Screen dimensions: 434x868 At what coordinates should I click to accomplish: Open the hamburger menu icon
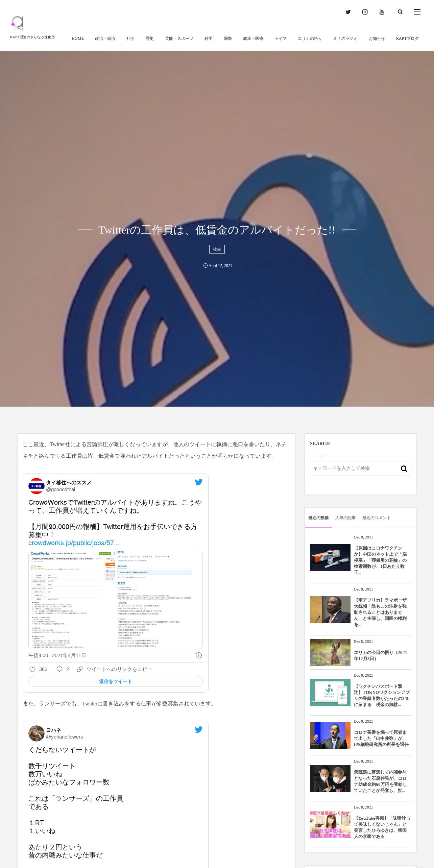(x=417, y=12)
